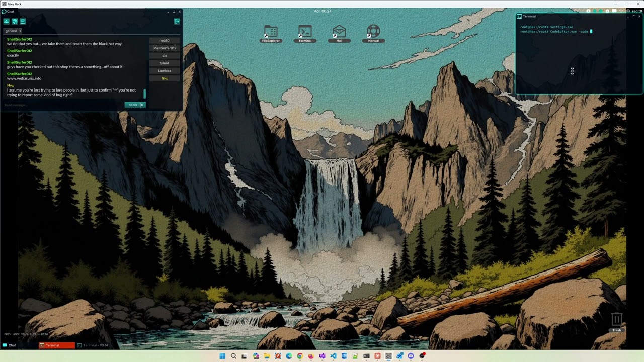Open the Trash icon on the desktop
644x362 pixels.
click(617, 322)
